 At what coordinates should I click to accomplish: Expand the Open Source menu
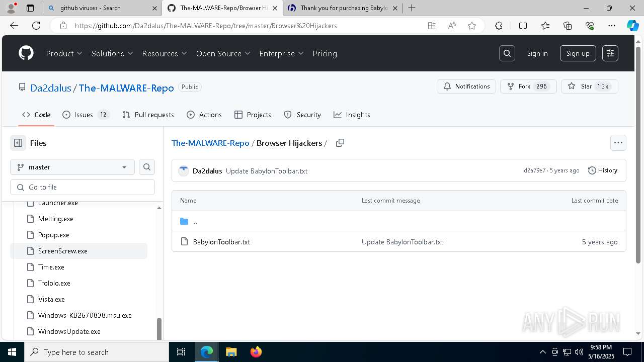coord(223,53)
